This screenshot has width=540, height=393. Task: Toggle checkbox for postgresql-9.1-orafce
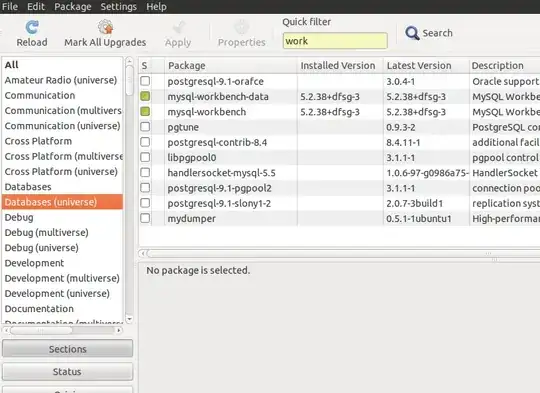(x=145, y=81)
